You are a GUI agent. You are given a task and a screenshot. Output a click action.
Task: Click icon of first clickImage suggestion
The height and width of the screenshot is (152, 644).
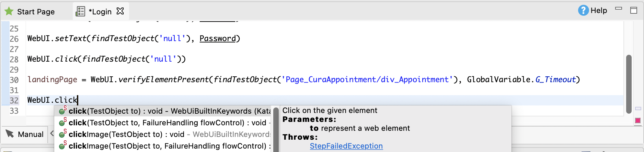[62, 134]
